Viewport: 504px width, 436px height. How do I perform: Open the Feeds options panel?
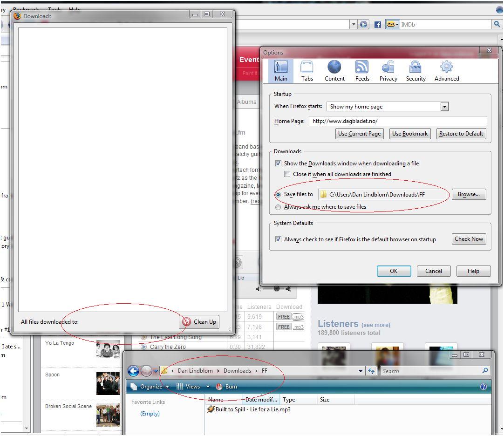(x=362, y=71)
